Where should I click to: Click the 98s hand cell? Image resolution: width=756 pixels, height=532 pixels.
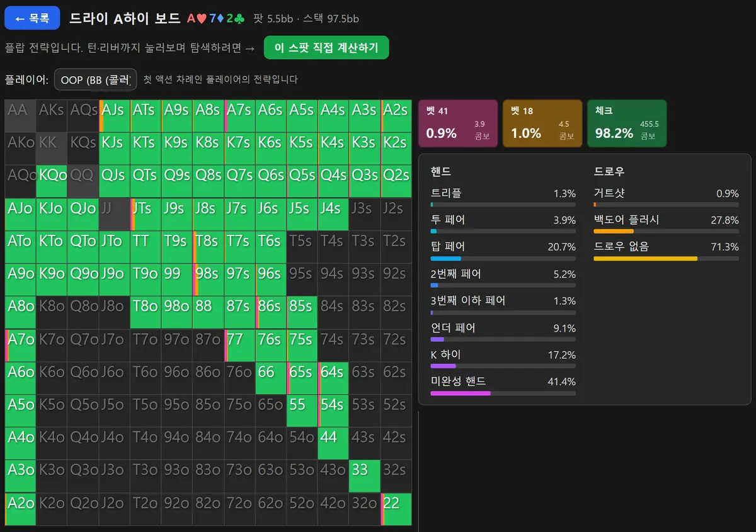click(x=209, y=280)
